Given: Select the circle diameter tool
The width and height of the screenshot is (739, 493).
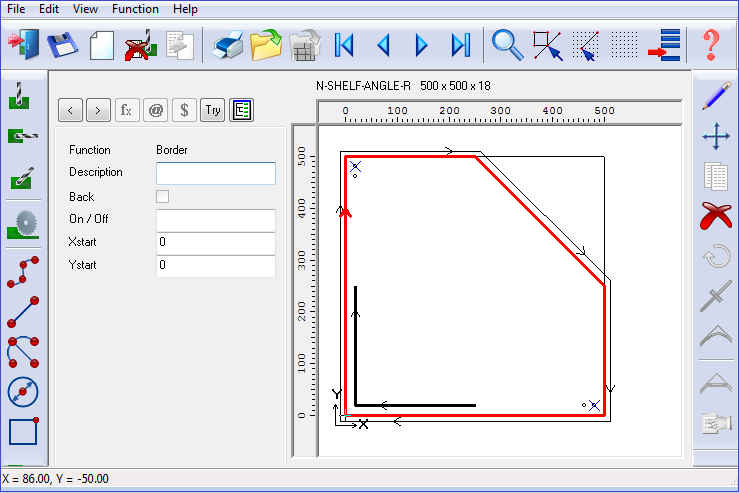Looking at the screenshot, I should [x=23, y=392].
